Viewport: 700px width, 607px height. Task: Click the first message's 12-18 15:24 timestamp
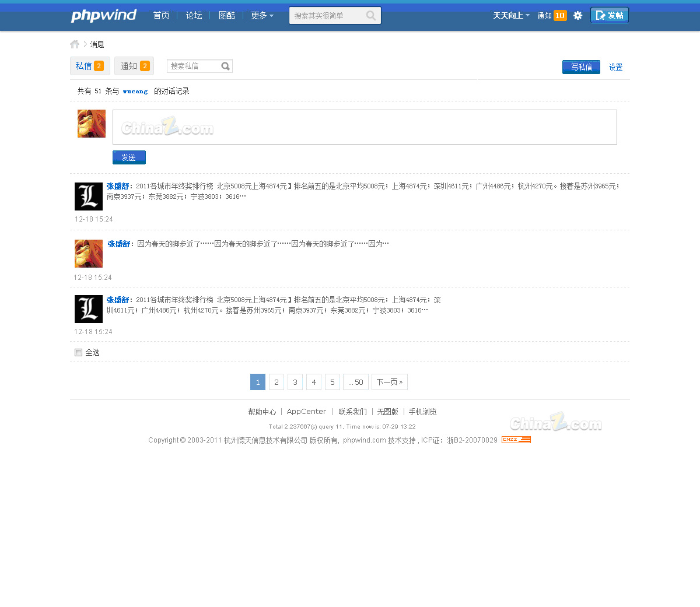(x=94, y=219)
